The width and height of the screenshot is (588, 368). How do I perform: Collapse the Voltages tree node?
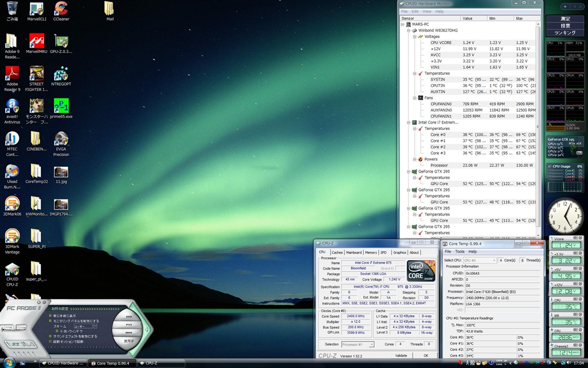tap(415, 36)
